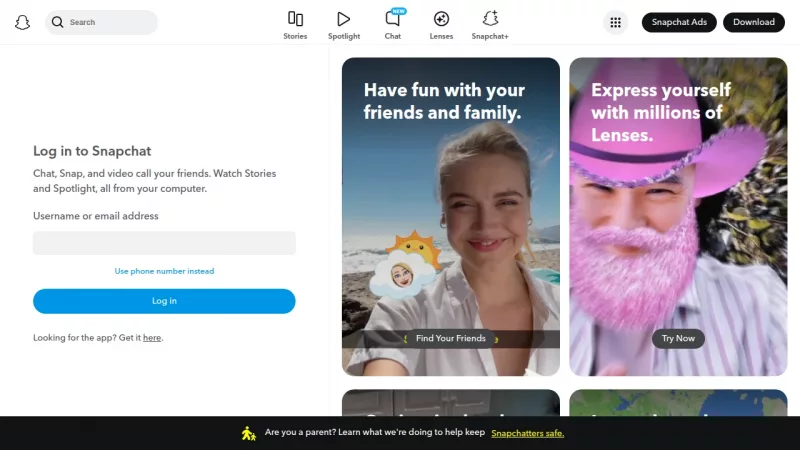Open Spotlight play icon
This screenshot has height=450, width=800.
[344, 19]
